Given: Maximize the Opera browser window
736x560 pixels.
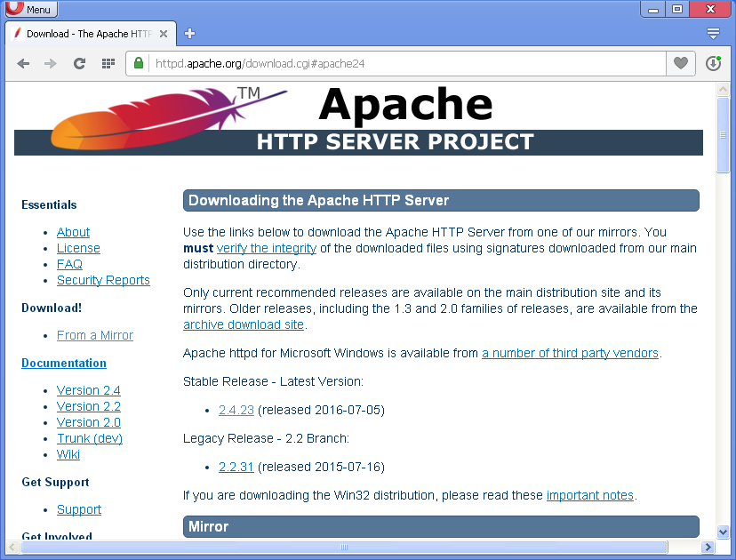Looking at the screenshot, I should coord(676,9).
